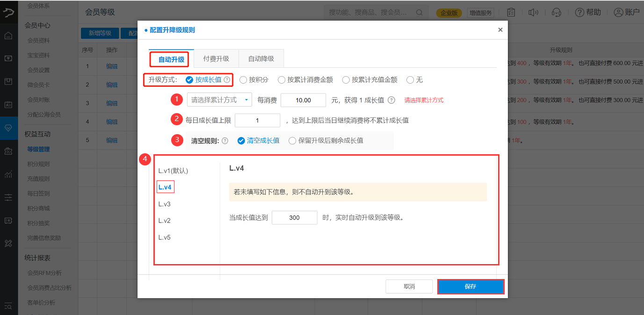Viewport: 644px width, 315px height.
Task: Click the swan logo in the dark sidebar
Action: click(8, 13)
